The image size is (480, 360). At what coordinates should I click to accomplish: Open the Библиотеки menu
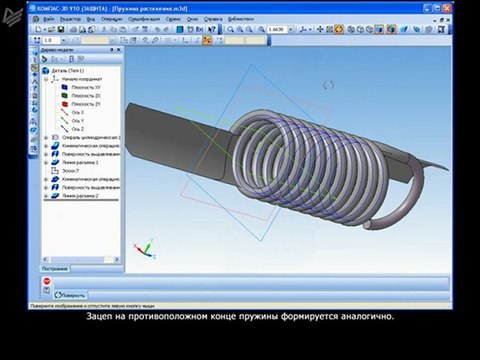pyautogui.click(x=241, y=19)
